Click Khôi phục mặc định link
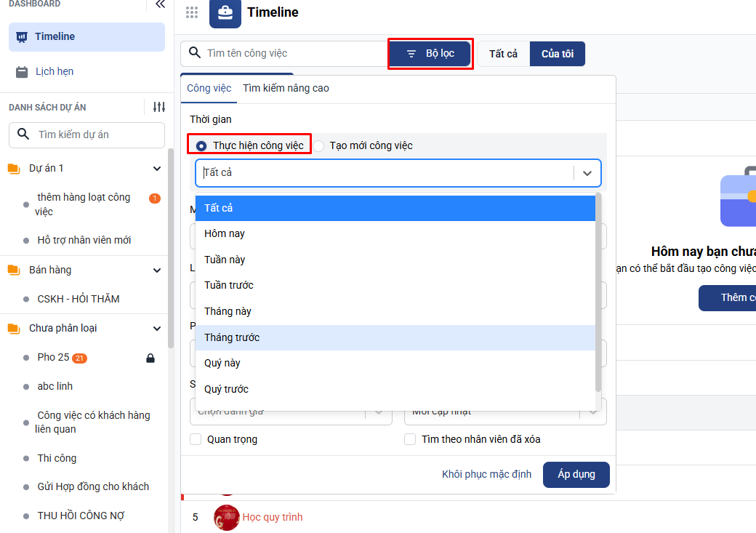 [486, 474]
